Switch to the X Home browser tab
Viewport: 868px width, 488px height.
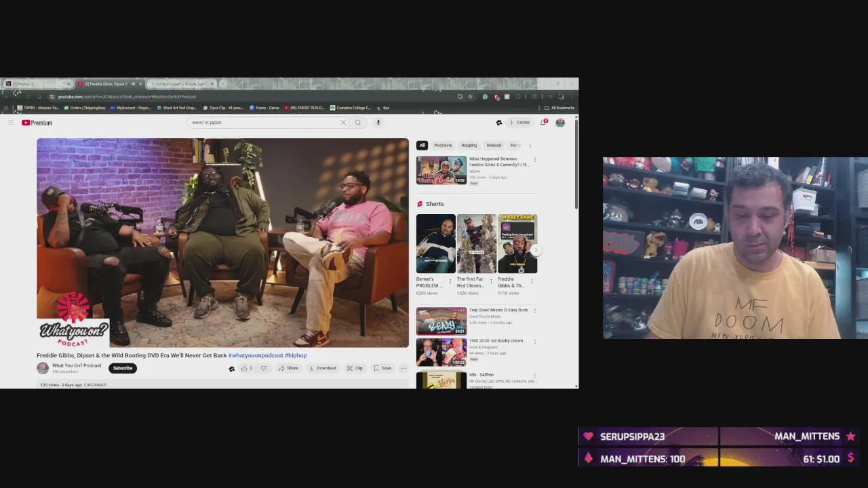pyautogui.click(x=37, y=84)
